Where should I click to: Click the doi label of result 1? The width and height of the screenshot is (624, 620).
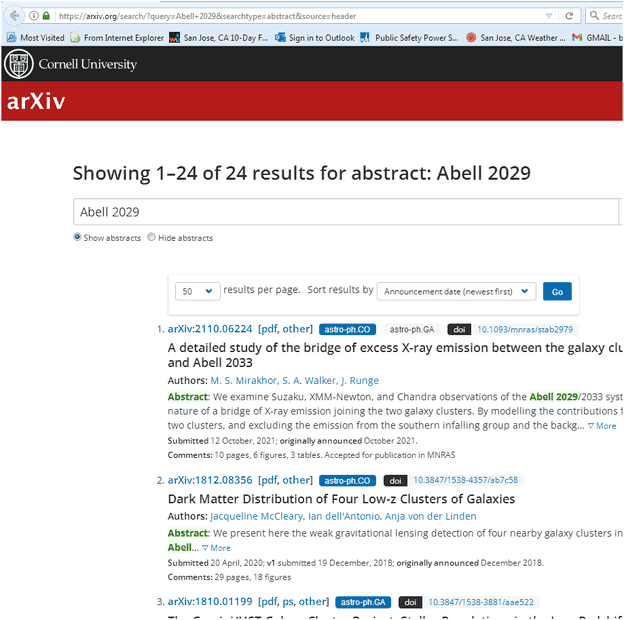[x=459, y=329]
